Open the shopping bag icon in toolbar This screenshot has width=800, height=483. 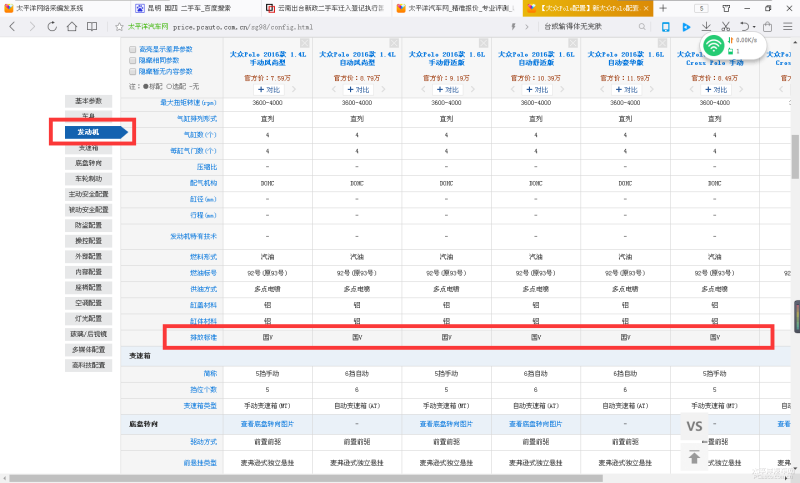pyautogui.click(x=767, y=27)
